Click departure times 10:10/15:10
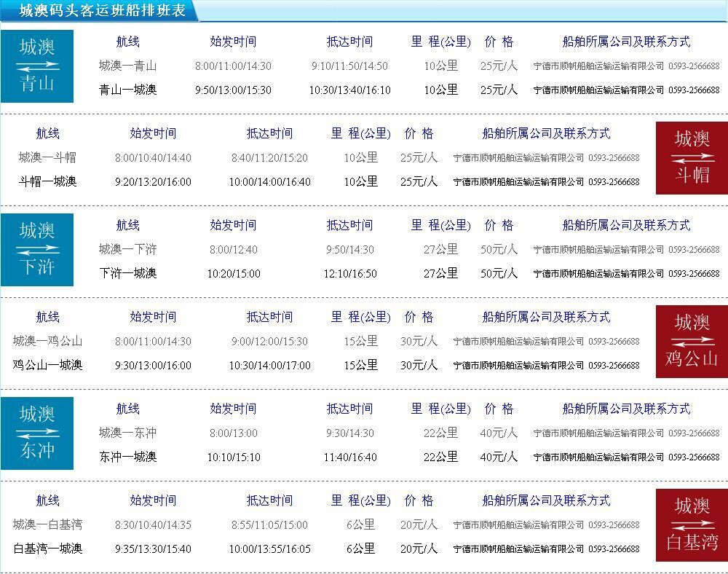 coord(233,457)
